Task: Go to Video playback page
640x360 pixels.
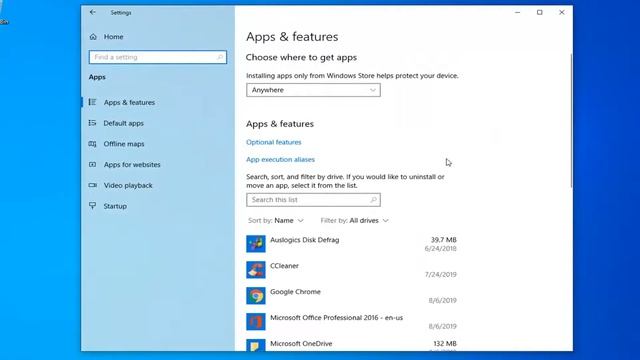Action: pyautogui.click(x=128, y=185)
